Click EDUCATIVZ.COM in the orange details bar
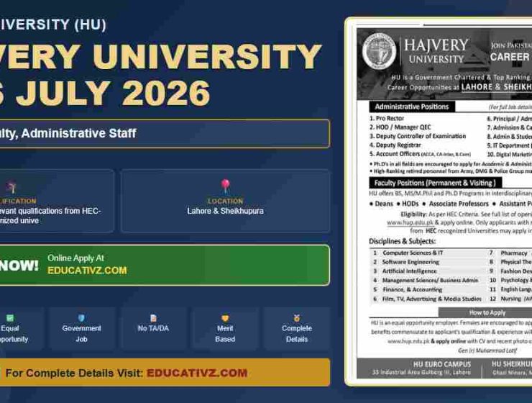This screenshot has width=532, height=403. (197, 373)
